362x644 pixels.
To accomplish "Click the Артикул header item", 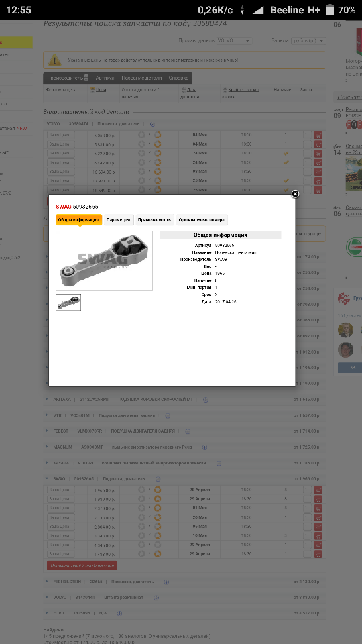I will 105,78.
